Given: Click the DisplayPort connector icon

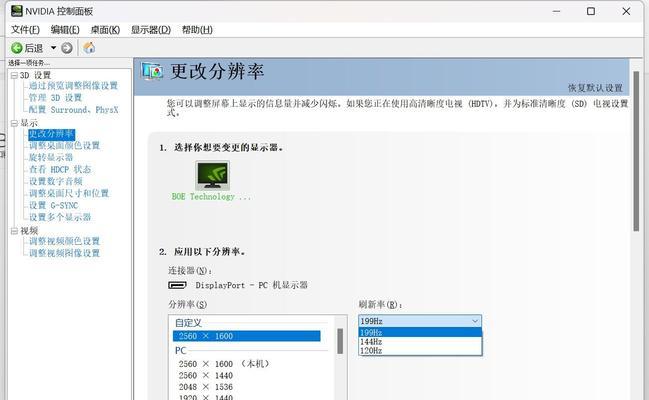Looking at the screenshot, I should [x=178, y=285].
